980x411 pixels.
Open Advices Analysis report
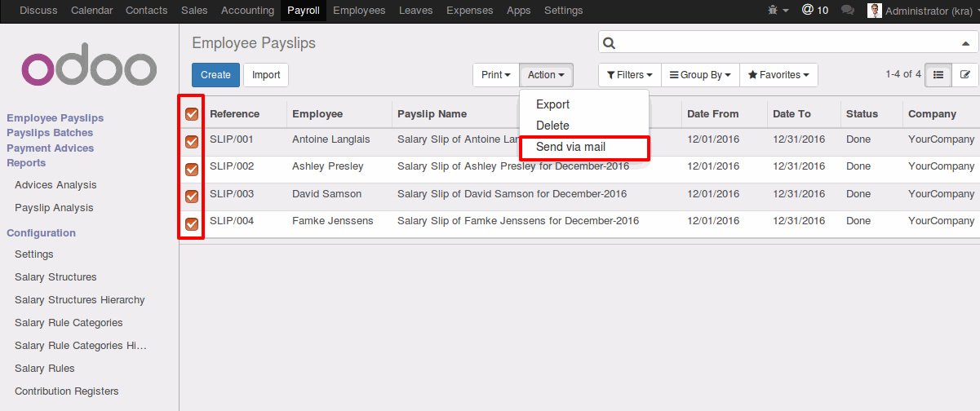pyautogui.click(x=55, y=185)
